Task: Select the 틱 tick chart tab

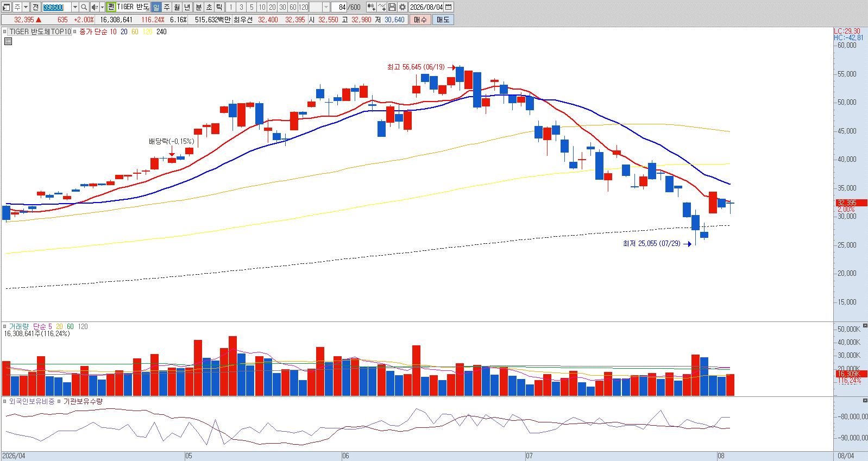Action: (219, 7)
